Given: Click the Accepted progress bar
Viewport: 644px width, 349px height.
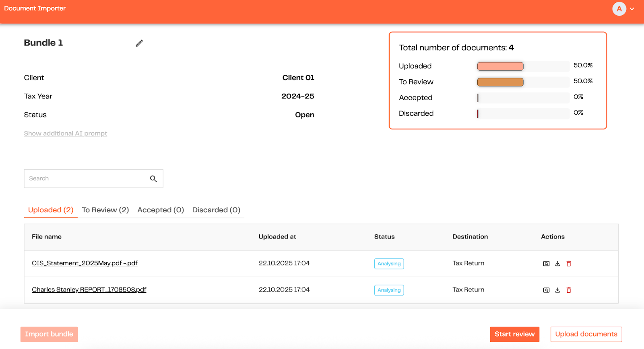Looking at the screenshot, I should [523, 98].
